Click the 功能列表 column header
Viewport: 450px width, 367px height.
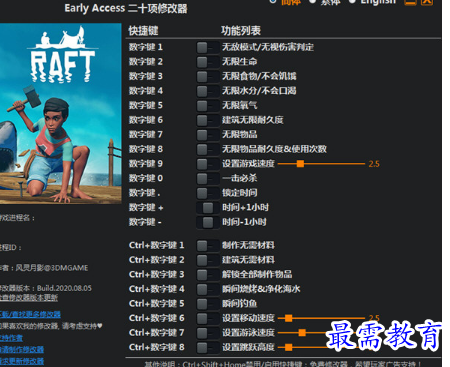241,31
